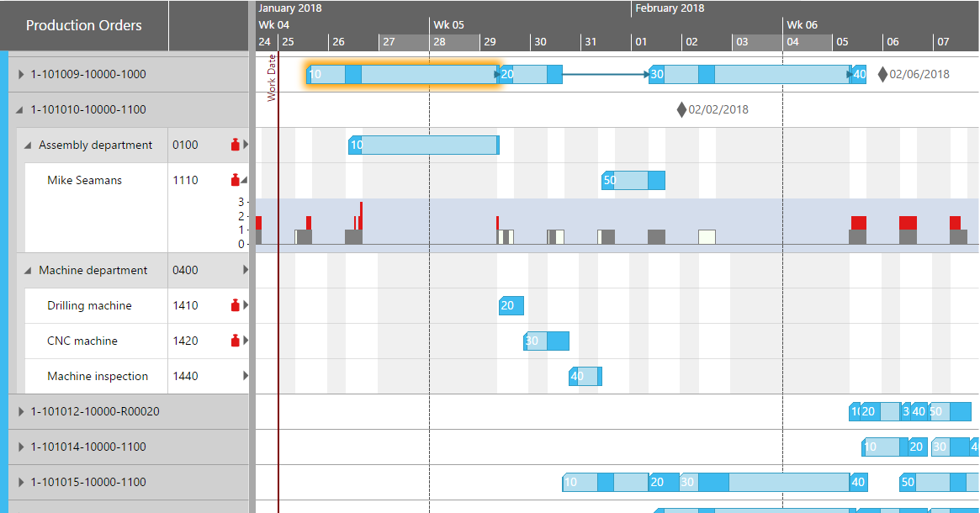Click the Wk 05 week header

coord(449,24)
